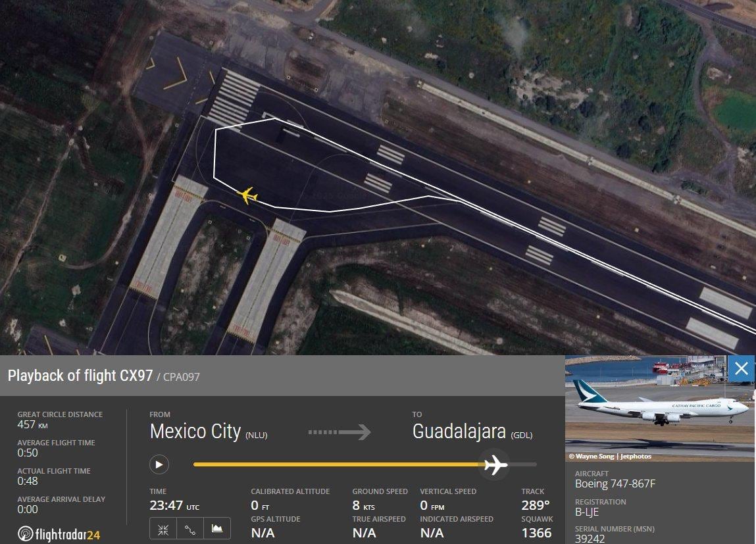Click the yellow elapsed portion of the timeline

click(x=338, y=464)
